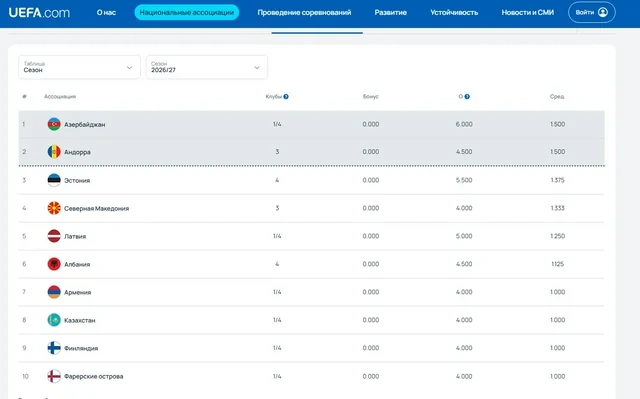Click the Kazakhstan flag icon

tap(54, 320)
